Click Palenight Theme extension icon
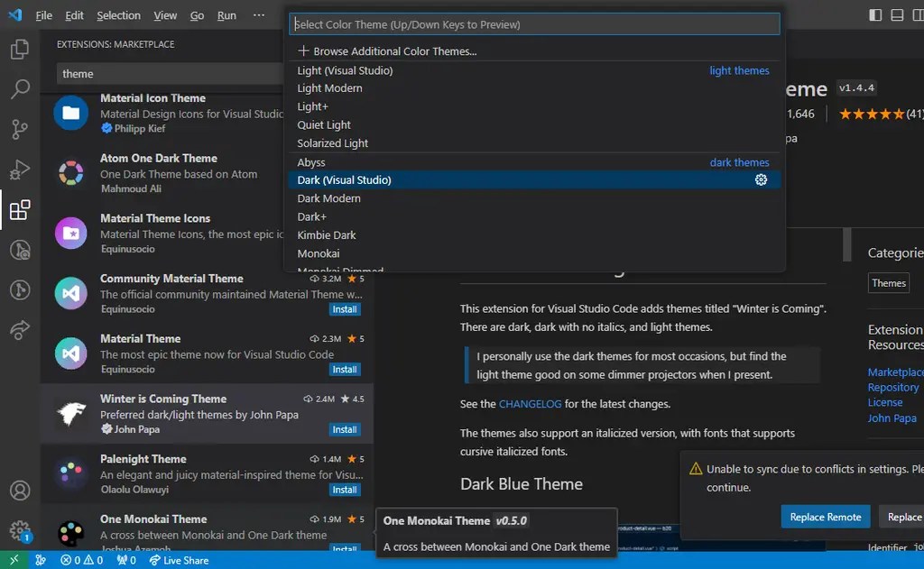Screen dimensions: 924x569 [x=70, y=473]
